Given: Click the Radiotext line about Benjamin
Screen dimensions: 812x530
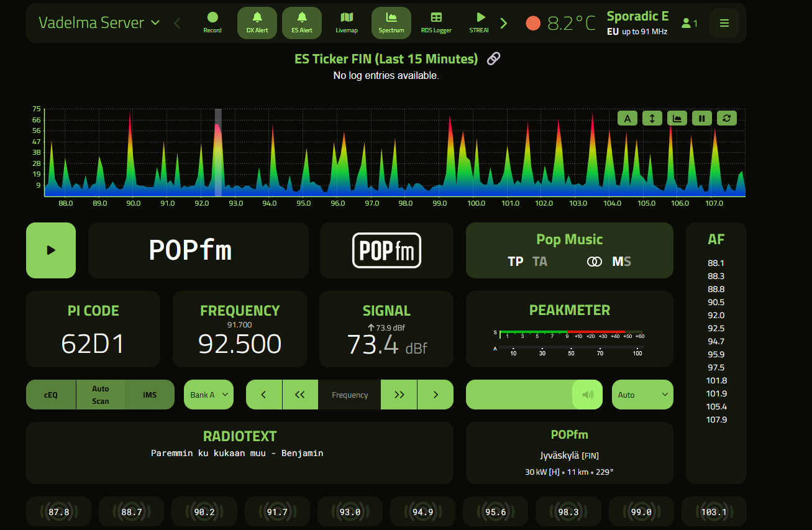Looking at the screenshot, I should [237, 453].
